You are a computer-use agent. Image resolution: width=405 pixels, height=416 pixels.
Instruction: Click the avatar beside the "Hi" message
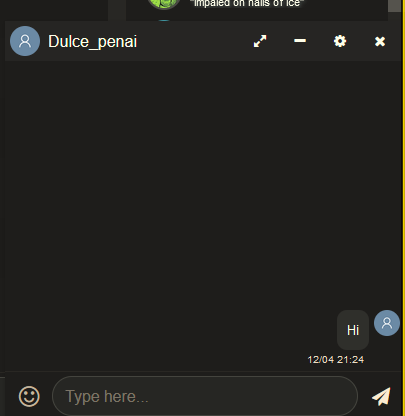point(387,323)
